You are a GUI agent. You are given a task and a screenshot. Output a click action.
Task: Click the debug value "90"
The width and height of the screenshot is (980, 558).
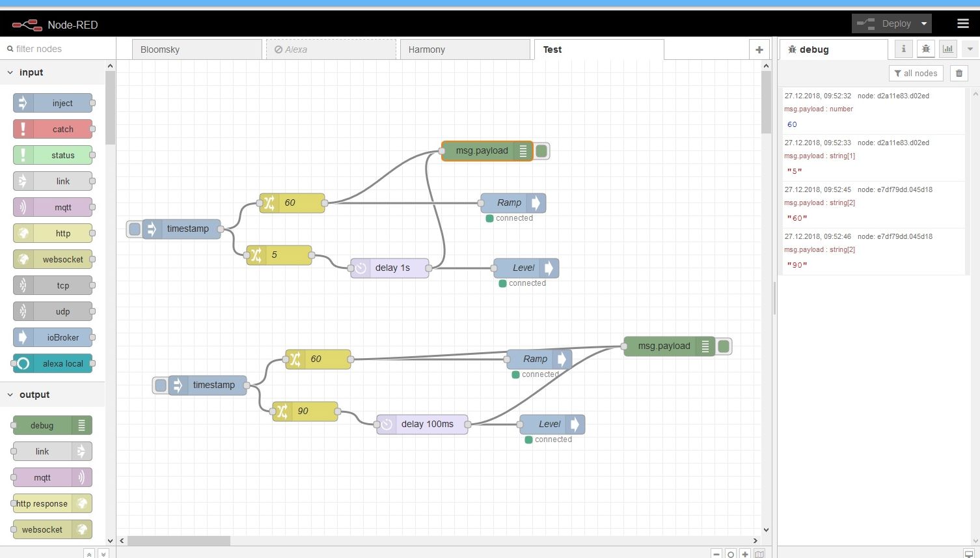pyautogui.click(x=797, y=265)
